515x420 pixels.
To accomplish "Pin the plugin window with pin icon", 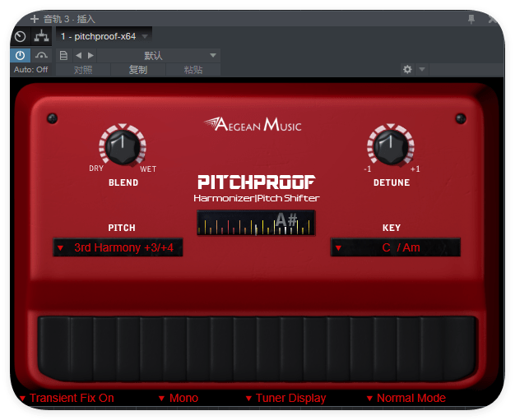I will [x=471, y=20].
